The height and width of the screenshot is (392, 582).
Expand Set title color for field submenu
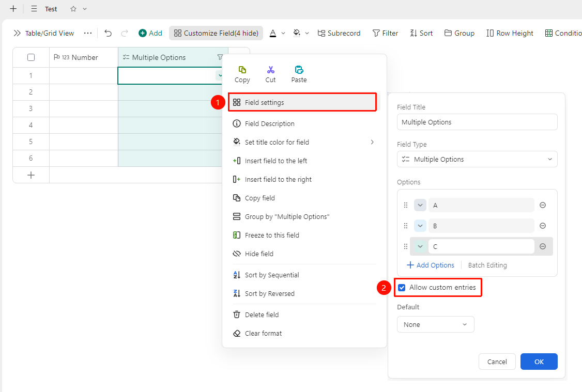point(372,142)
